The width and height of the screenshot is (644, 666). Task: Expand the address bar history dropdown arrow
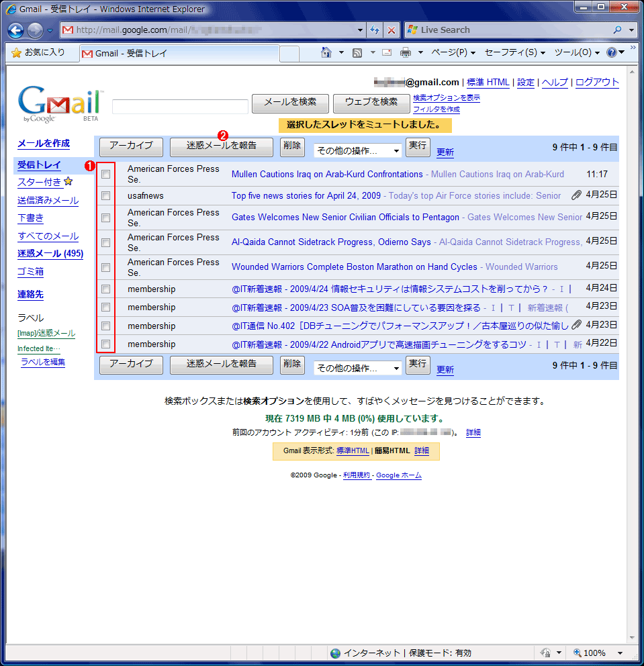360,30
